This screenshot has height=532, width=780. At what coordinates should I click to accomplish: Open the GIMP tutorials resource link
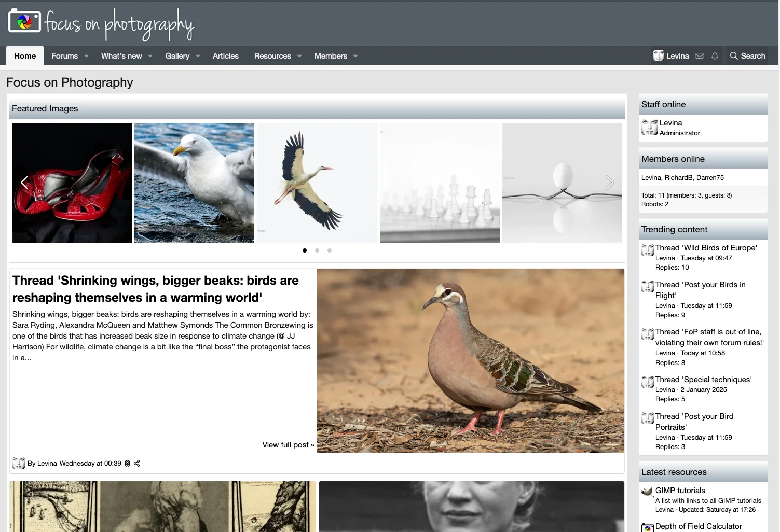(x=680, y=491)
